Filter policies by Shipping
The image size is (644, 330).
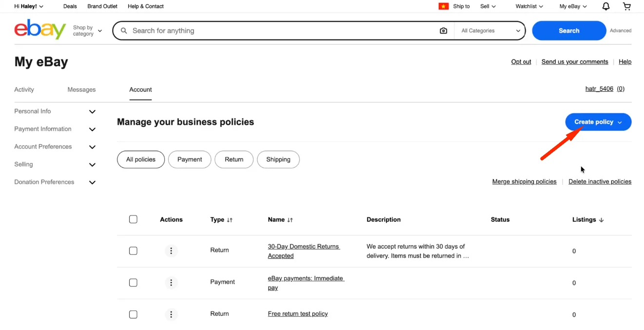278,159
